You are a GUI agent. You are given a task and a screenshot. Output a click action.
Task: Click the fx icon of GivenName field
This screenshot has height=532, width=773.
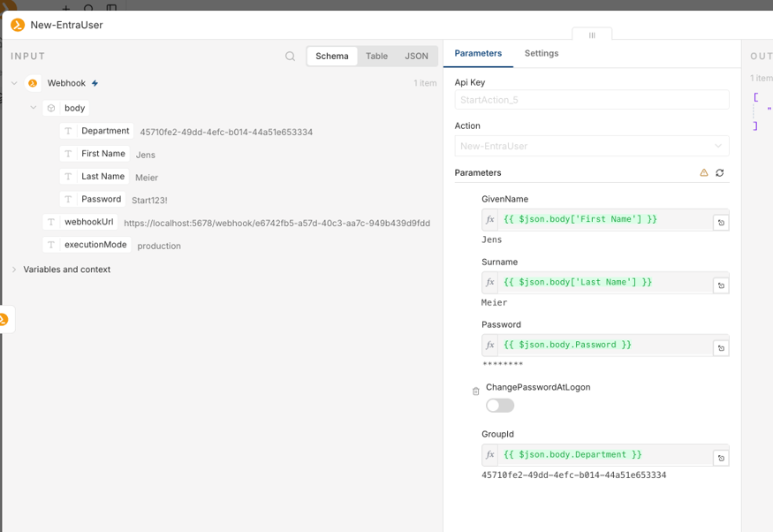[x=490, y=219]
